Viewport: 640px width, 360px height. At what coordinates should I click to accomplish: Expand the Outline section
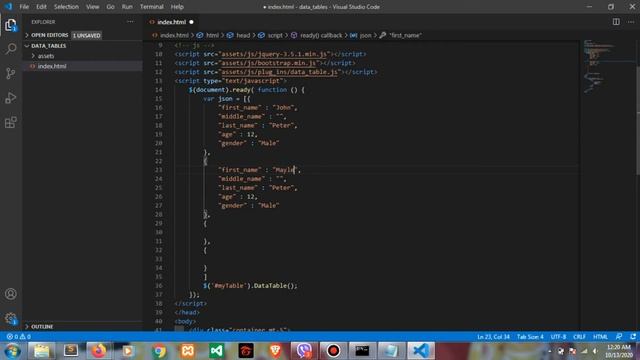point(42,327)
